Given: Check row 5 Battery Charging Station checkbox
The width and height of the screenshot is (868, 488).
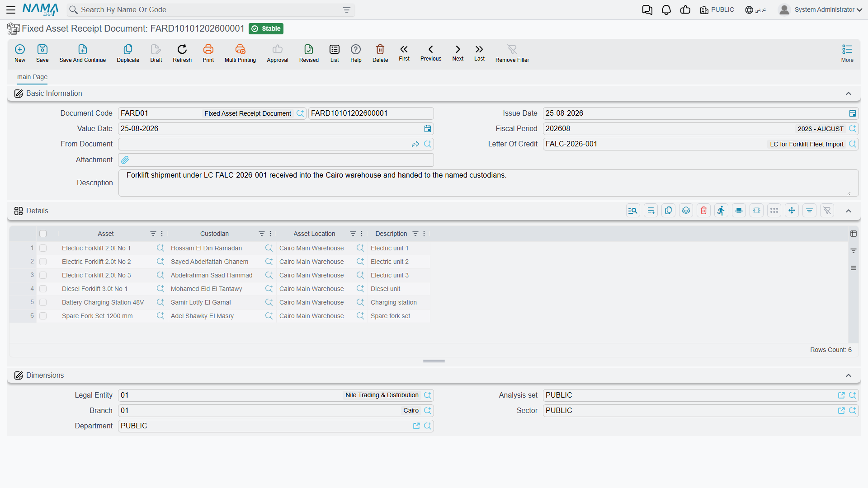Looking at the screenshot, I should (x=43, y=302).
